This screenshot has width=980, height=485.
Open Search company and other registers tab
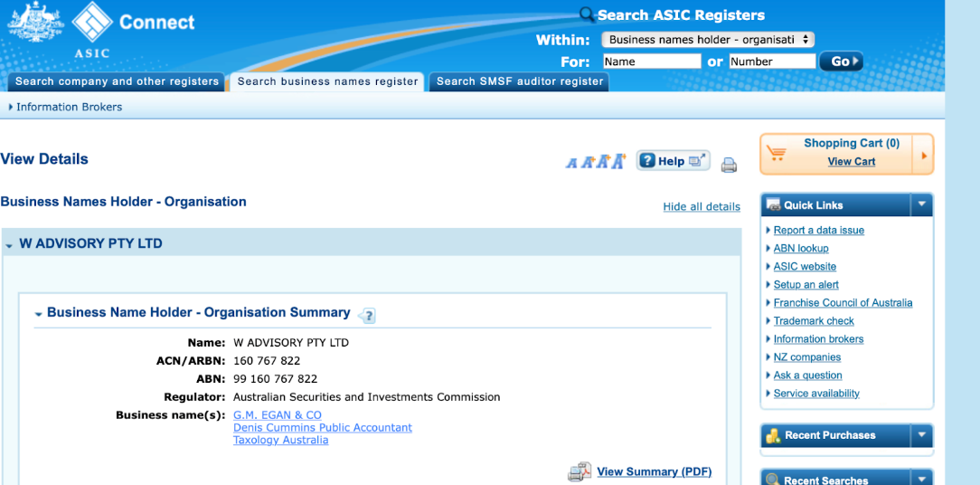tap(117, 81)
